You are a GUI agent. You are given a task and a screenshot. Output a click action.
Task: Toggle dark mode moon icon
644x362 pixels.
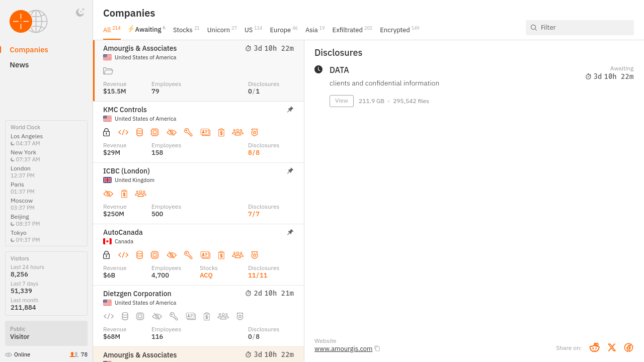click(x=80, y=13)
